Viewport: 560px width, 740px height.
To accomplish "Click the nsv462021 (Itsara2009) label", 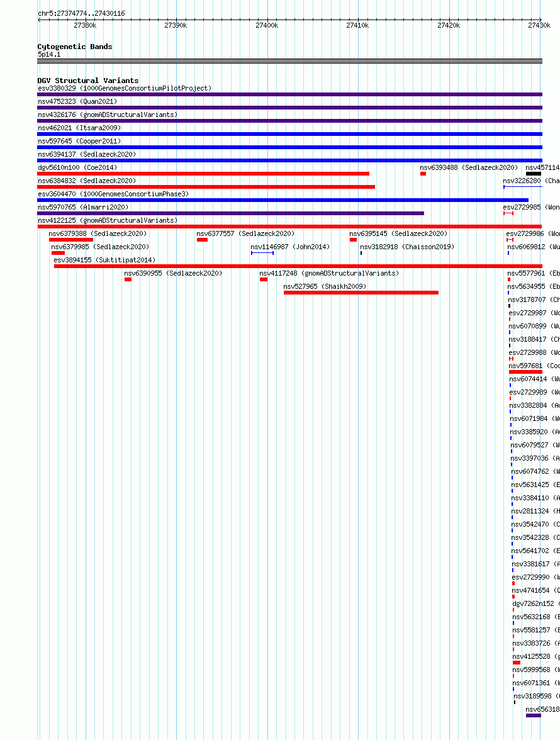I will [79, 128].
